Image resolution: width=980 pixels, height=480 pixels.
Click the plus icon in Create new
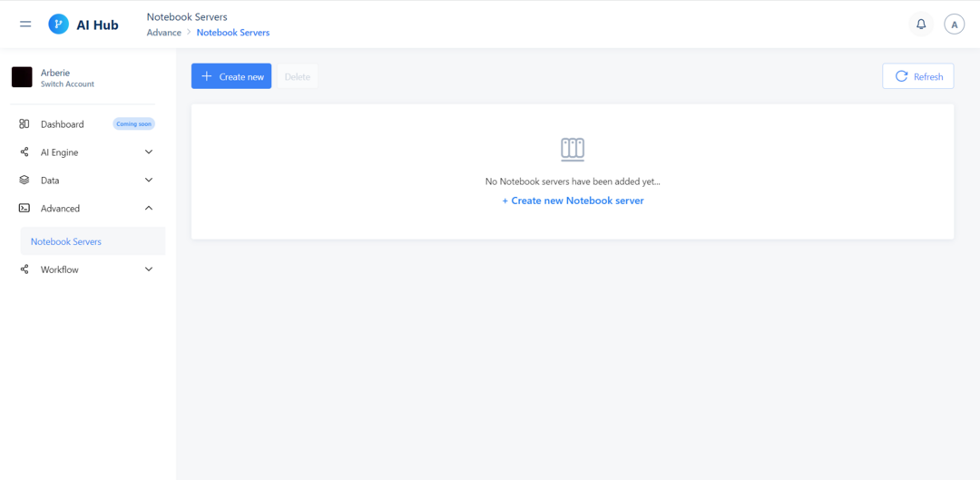coord(207,76)
